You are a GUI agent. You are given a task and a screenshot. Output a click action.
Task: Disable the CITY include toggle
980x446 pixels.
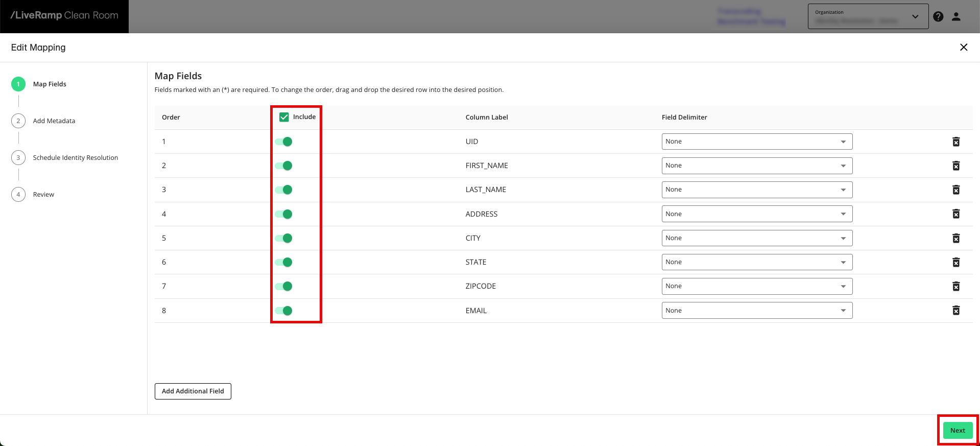(284, 238)
